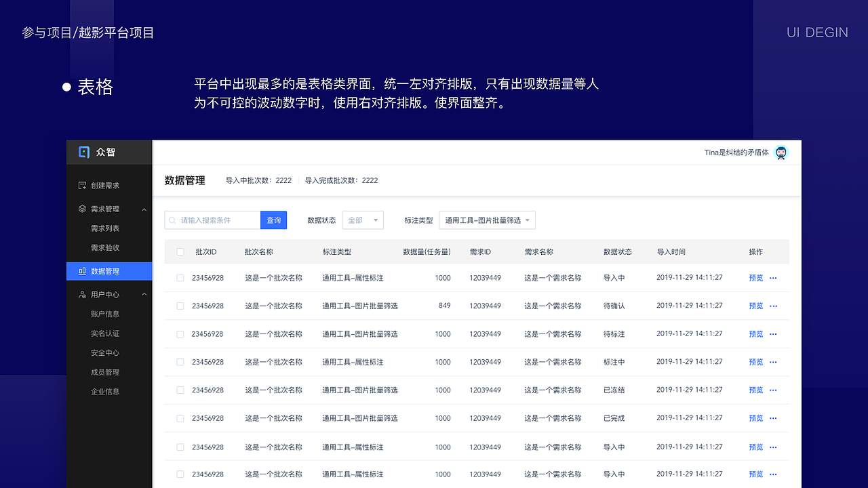
Task: Check the checkbox of the first data row
Action: 180,278
